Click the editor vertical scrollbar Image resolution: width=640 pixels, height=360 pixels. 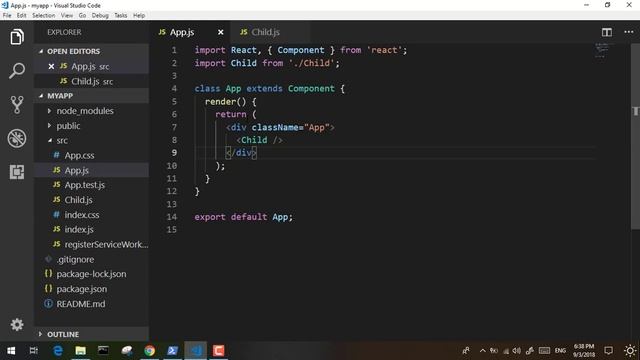pyautogui.click(x=636, y=135)
